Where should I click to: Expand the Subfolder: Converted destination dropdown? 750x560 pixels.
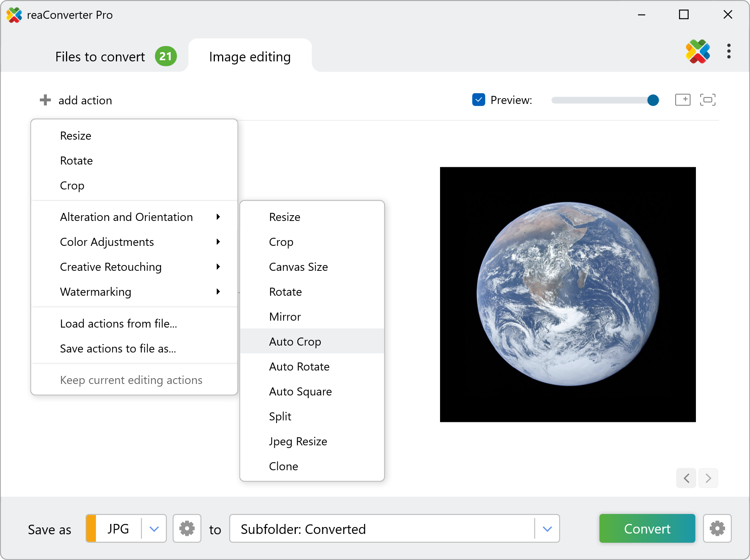click(547, 529)
